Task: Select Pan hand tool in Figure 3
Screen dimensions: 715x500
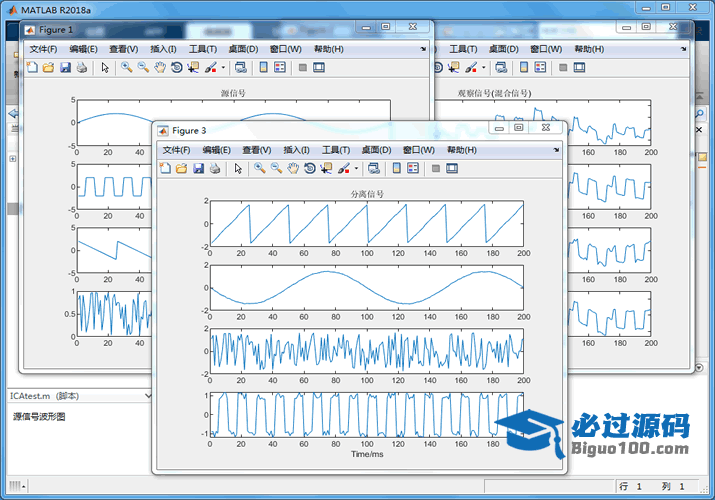Action: pyautogui.click(x=293, y=168)
